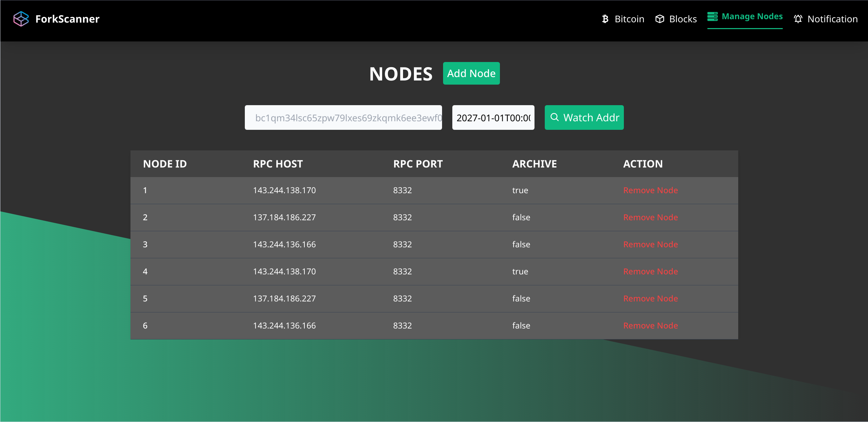
Task: Click the Blocks cube icon
Action: point(659,19)
